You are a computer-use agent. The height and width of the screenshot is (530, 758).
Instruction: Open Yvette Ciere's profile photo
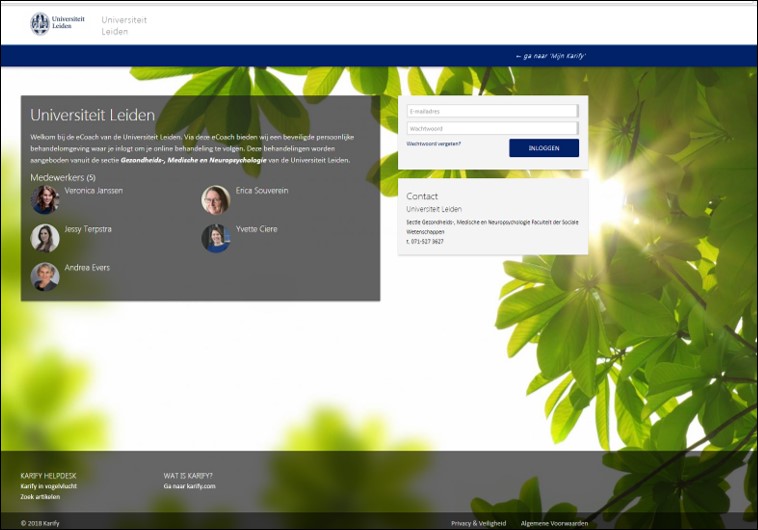216,238
